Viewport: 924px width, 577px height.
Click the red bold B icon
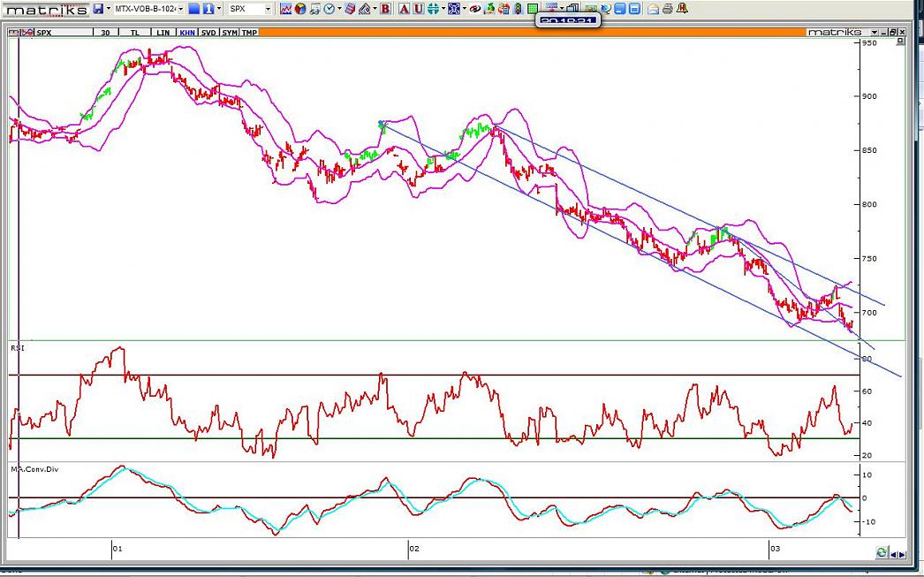click(385, 9)
